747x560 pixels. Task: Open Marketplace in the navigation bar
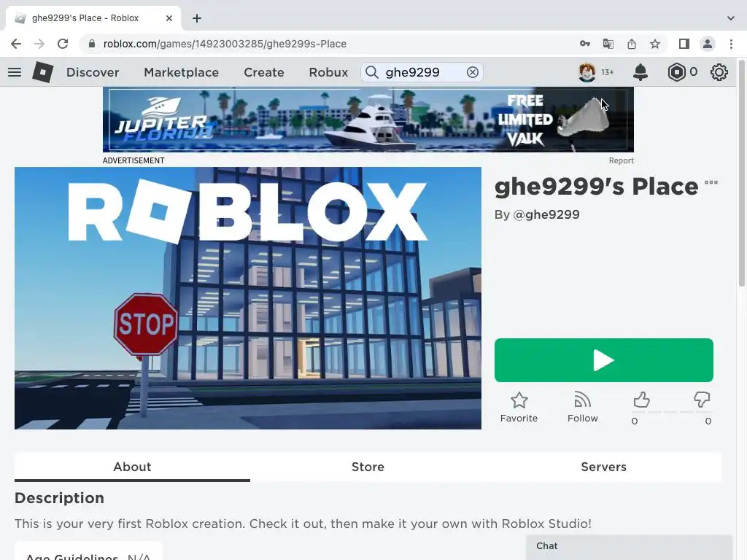181,72
